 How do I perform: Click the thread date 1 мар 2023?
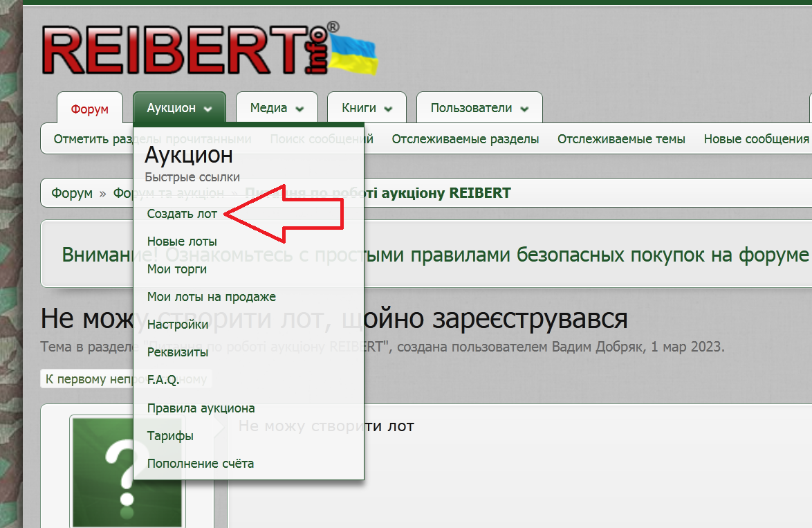[x=685, y=347]
